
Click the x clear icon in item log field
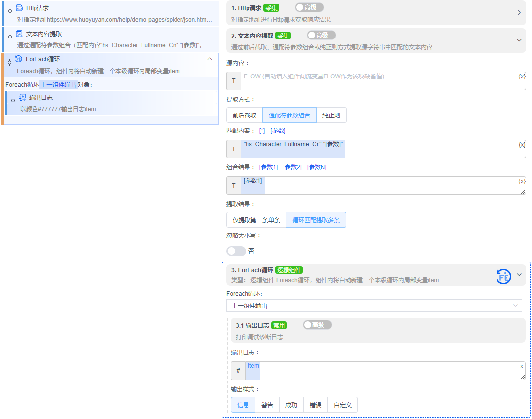[x=522, y=366]
